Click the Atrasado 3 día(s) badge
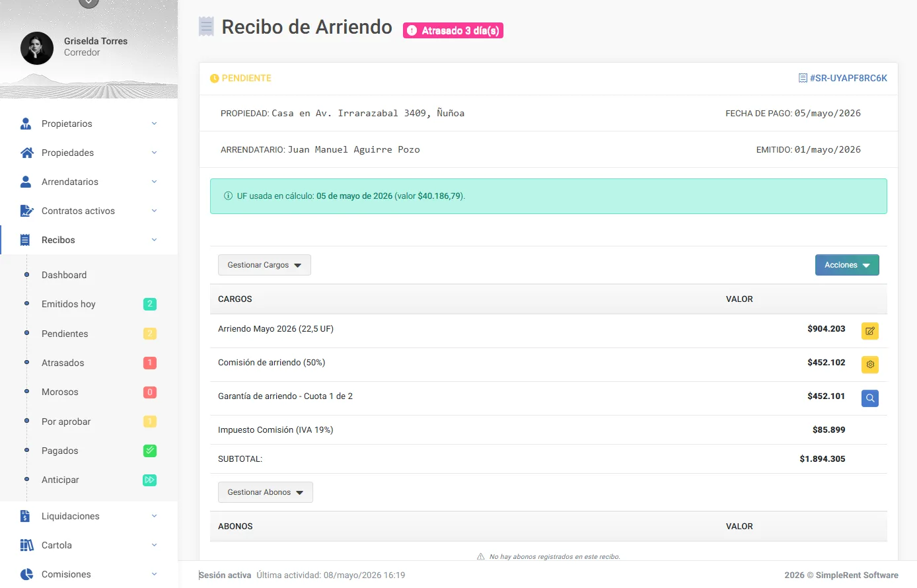This screenshot has width=917, height=588. [453, 30]
